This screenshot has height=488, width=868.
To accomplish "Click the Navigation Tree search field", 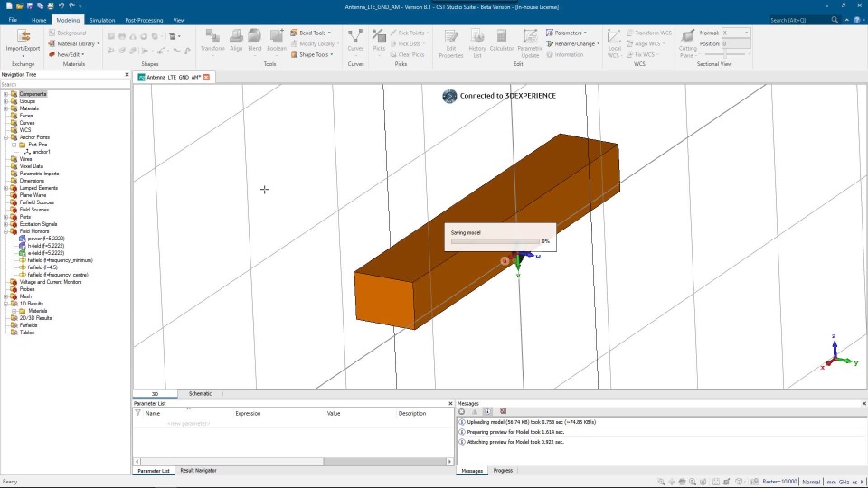I will (65, 85).
